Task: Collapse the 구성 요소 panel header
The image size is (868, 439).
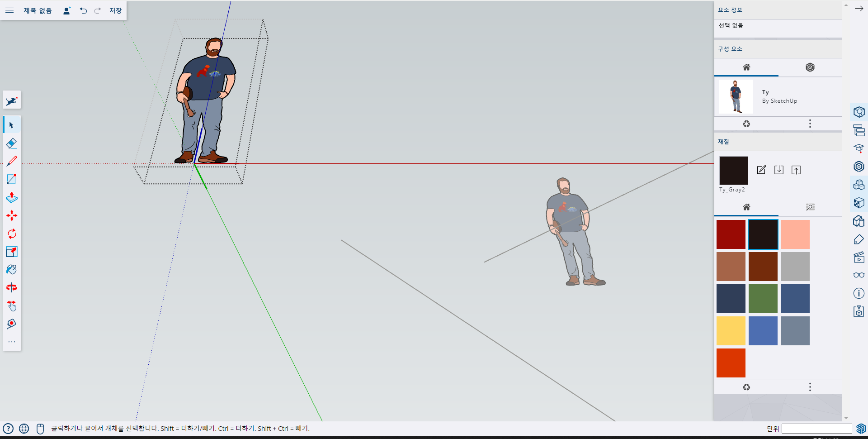Action: [778, 49]
